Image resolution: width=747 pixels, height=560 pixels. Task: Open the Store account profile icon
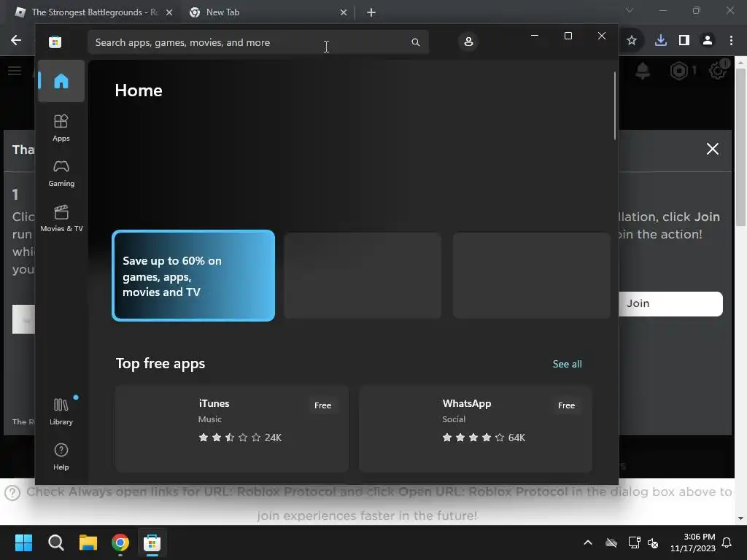coord(468,42)
